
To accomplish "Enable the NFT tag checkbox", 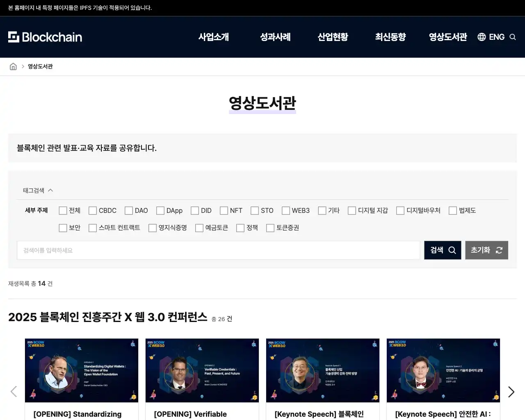I will 224,210.
